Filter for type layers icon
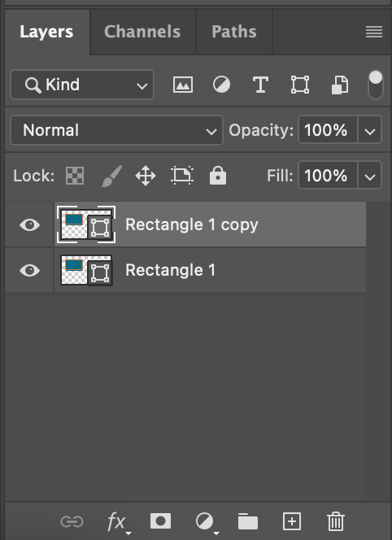The height and width of the screenshot is (540, 392). pos(260,85)
